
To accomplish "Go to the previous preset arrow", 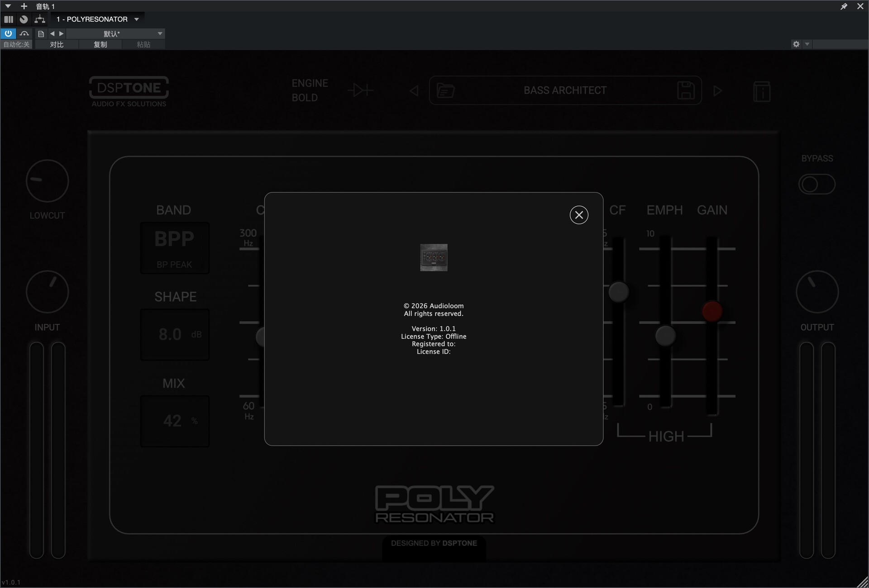I will (52, 33).
